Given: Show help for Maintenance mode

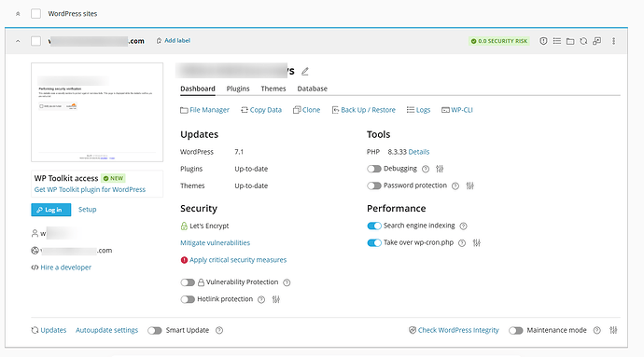Looking at the screenshot, I should tap(597, 330).
